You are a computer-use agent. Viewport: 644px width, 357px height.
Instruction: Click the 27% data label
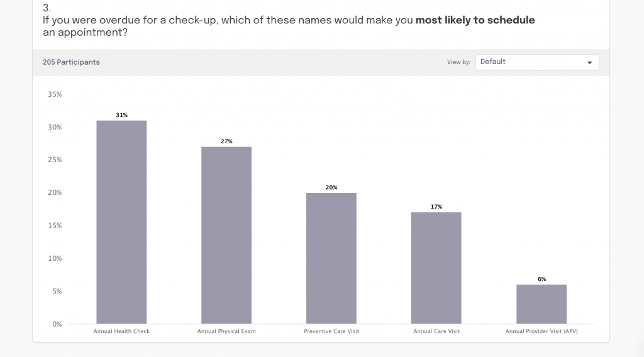(226, 141)
